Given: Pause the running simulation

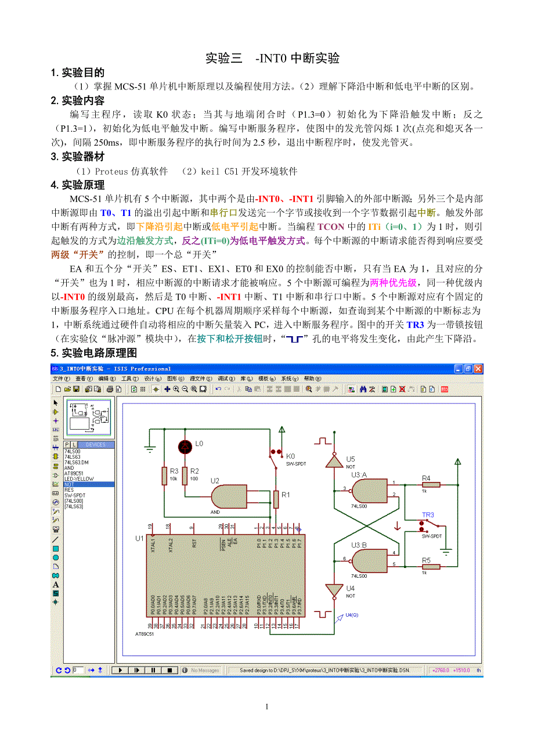Looking at the screenshot, I should [153, 670].
